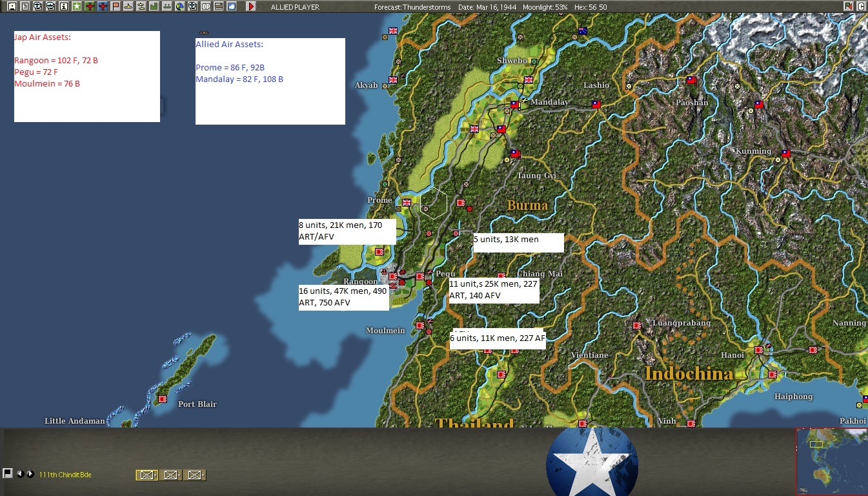Click the Chinese flag base above Taung Gyi
The width and height of the screenshot is (868, 496).
(x=514, y=154)
